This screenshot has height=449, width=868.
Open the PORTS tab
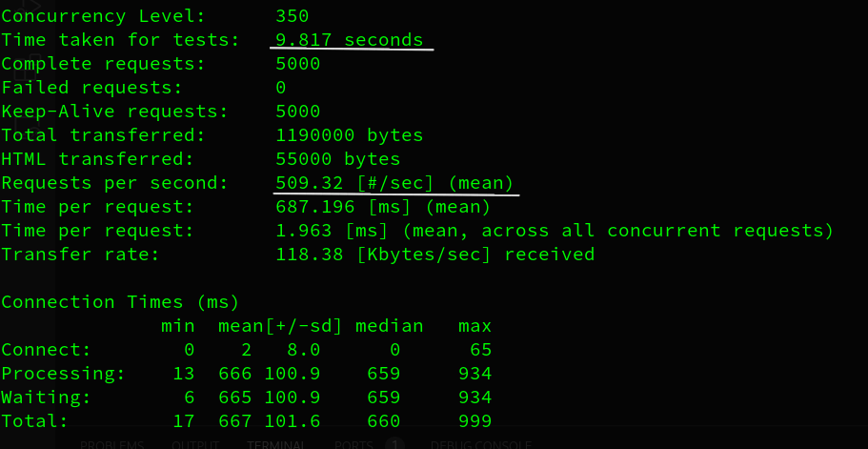click(353, 444)
